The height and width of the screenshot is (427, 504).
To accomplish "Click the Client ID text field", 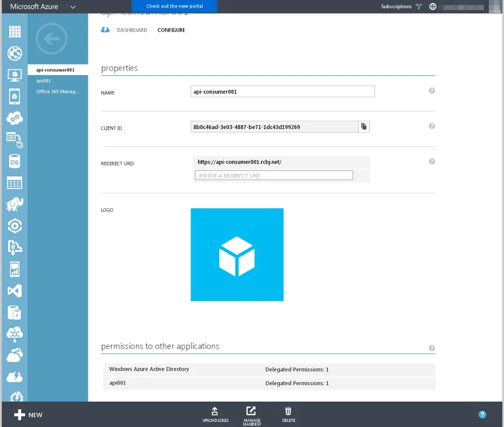I will pos(275,127).
